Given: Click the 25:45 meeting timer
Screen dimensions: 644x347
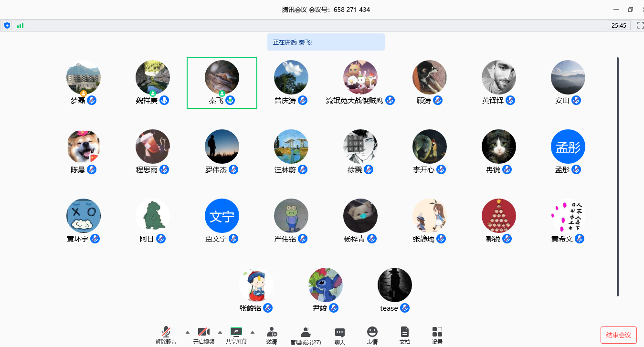Looking at the screenshot, I should (x=619, y=25).
